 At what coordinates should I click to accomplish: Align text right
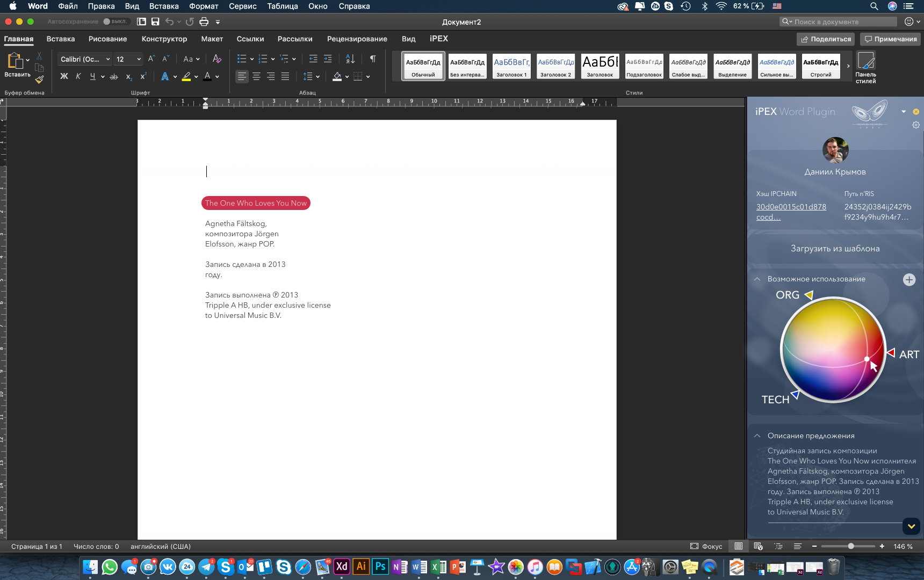[271, 76]
